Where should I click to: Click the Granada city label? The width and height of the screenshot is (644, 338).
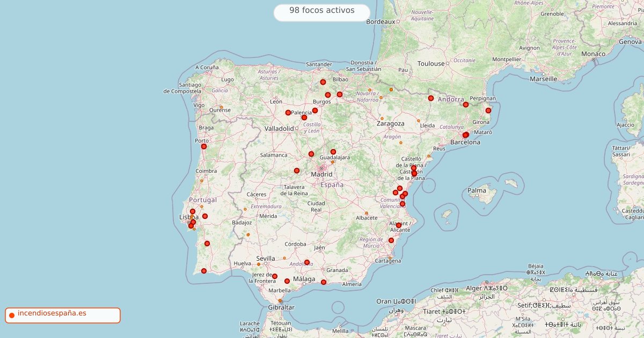point(337,270)
